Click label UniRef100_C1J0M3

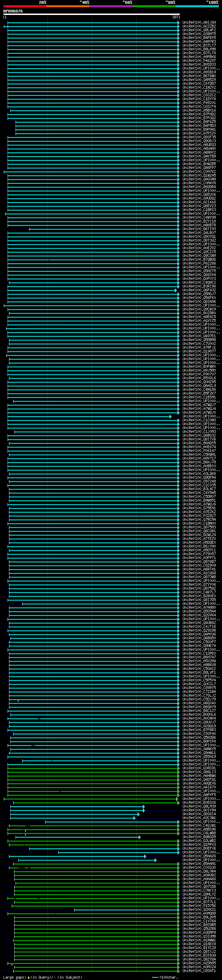[199, 432]
